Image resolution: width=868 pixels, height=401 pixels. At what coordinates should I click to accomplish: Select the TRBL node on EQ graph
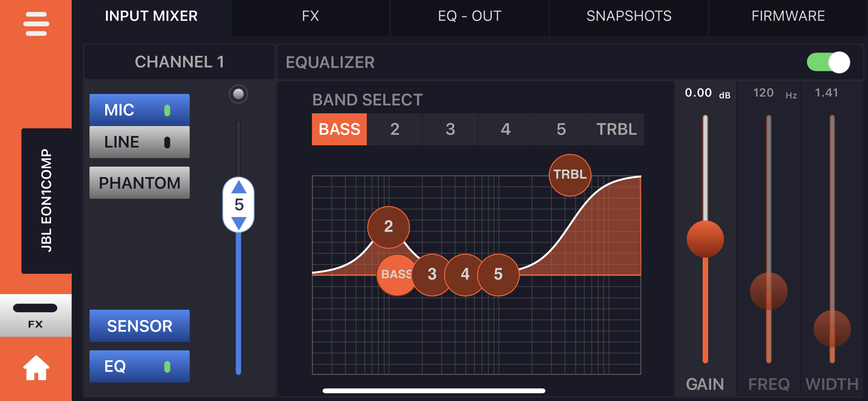click(x=570, y=175)
